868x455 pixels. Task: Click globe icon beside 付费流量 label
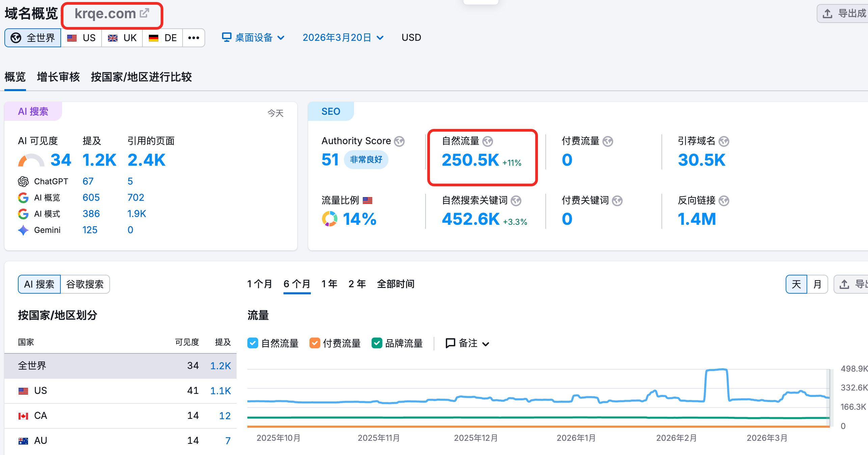[607, 141]
